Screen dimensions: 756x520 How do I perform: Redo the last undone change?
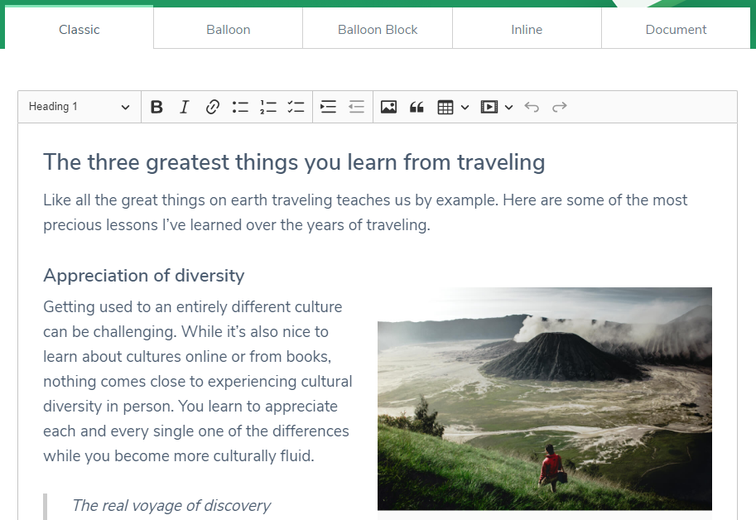click(559, 107)
